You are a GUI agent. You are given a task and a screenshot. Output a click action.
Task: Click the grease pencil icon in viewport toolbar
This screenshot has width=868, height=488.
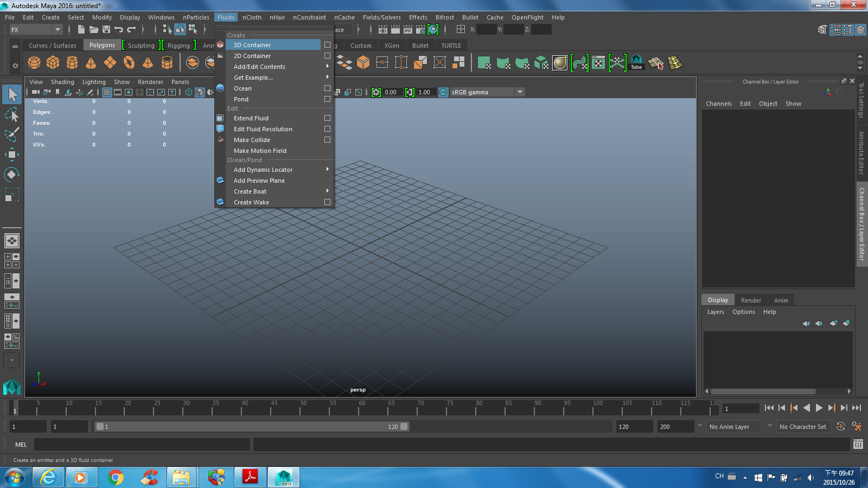click(x=91, y=92)
